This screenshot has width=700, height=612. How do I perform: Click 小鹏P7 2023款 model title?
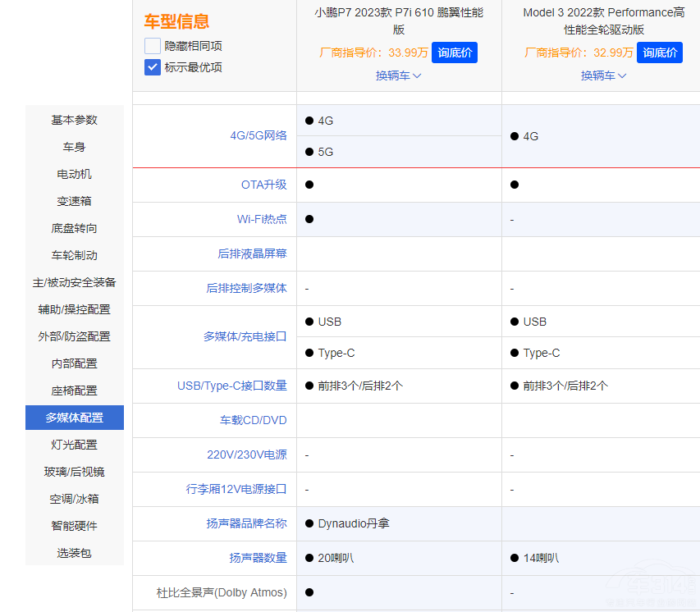(x=399, y=21)
